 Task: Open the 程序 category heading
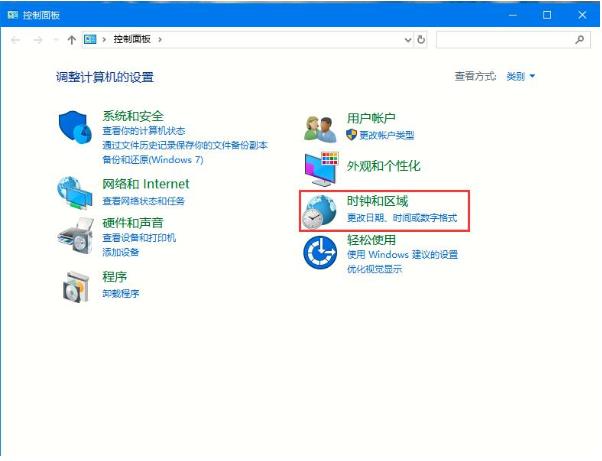(114, 277)
